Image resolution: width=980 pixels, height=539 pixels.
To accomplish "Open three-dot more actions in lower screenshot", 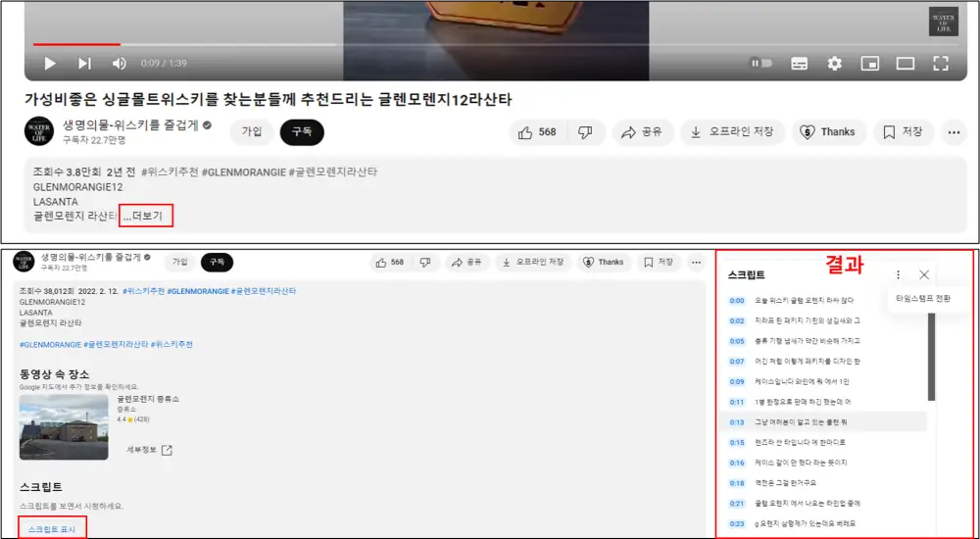I will click(x=696, y=263).
